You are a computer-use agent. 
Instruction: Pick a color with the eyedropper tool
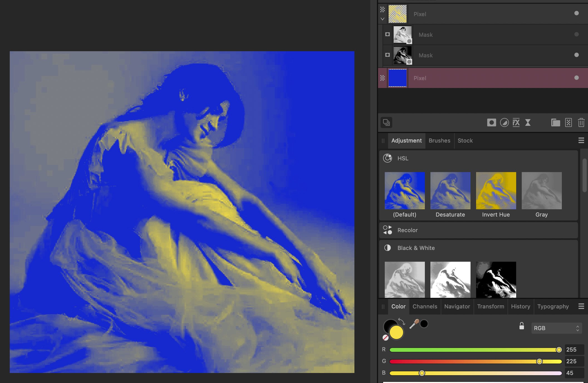[414, 324]
